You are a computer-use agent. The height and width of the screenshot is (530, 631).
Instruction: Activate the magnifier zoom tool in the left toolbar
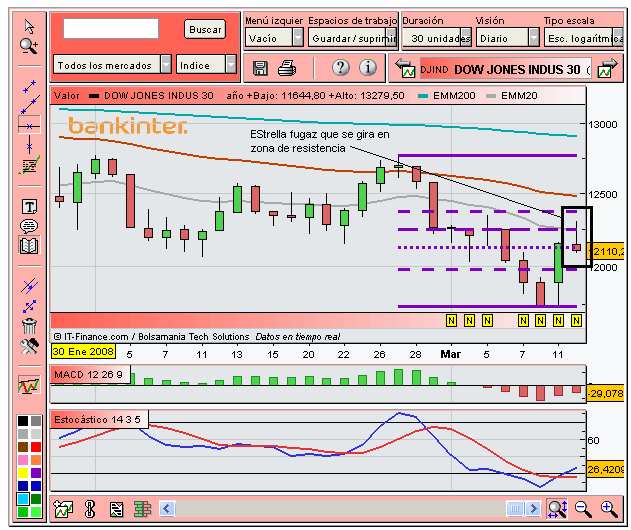click(29, 46)
